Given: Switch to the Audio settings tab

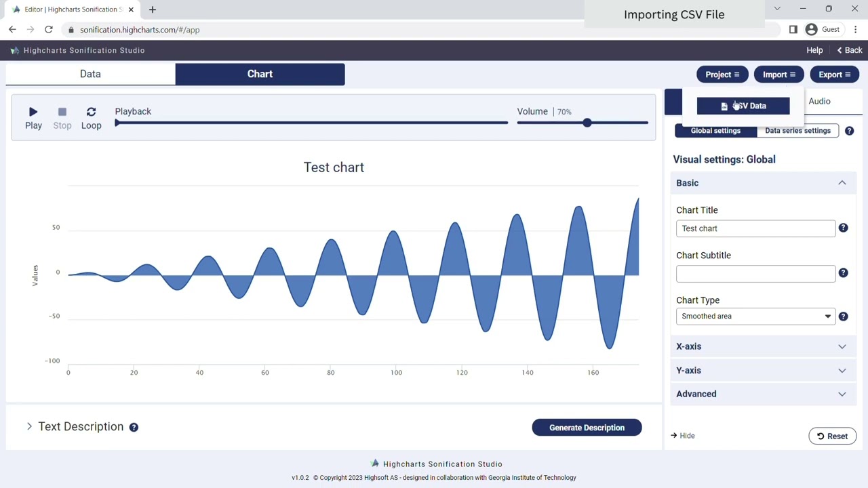Looking at the screenshot, I should (819, 101).
